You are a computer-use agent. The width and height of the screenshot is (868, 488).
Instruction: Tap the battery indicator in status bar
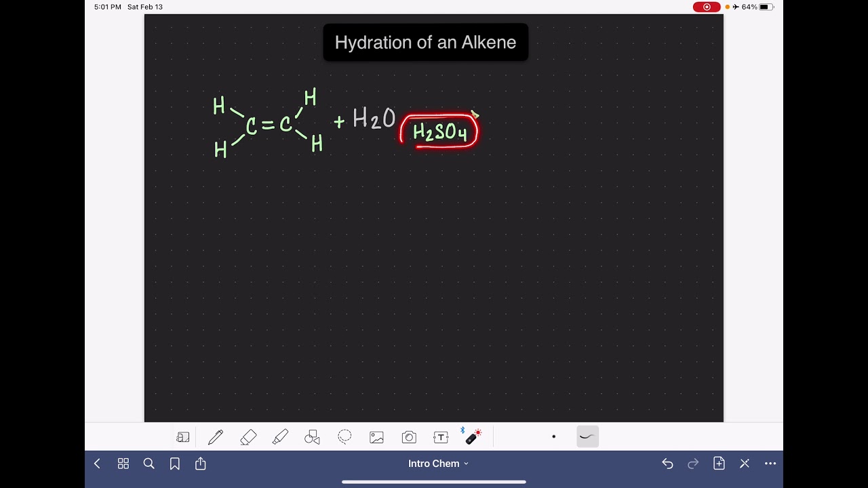[765, 7]
